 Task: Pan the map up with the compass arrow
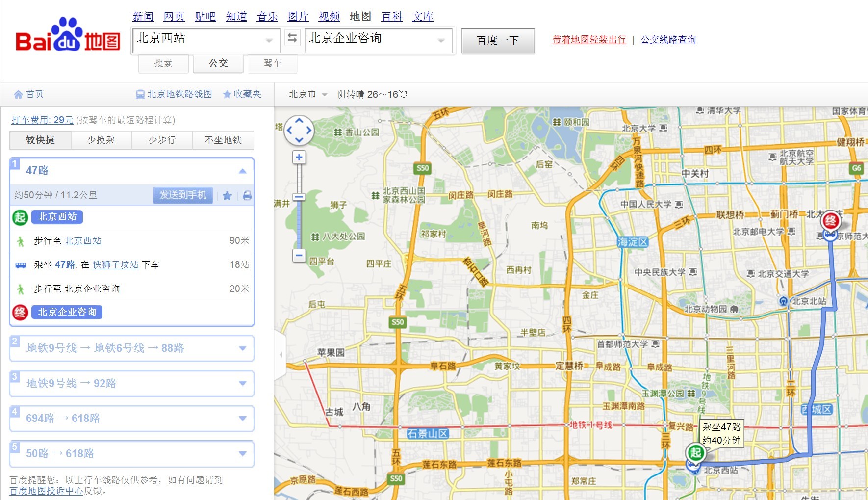coord(299,120)
